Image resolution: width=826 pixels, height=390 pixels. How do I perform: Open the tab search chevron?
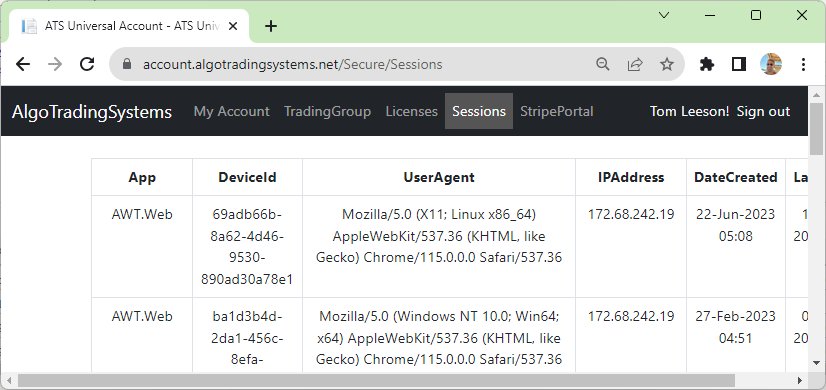(x=664, y=15)
